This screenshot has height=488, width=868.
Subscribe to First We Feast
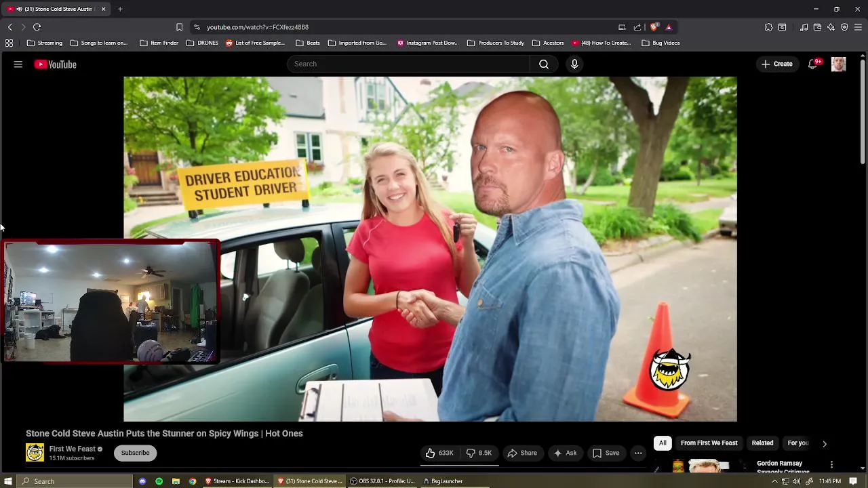[135, 453]
